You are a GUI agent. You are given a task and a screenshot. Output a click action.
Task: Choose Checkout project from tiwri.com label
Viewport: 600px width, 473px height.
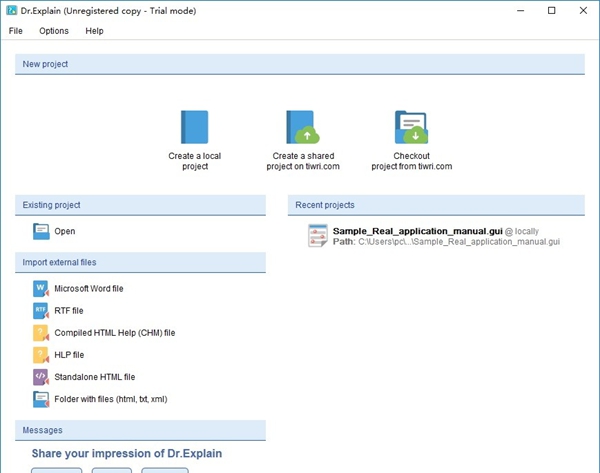pos(412,161)
